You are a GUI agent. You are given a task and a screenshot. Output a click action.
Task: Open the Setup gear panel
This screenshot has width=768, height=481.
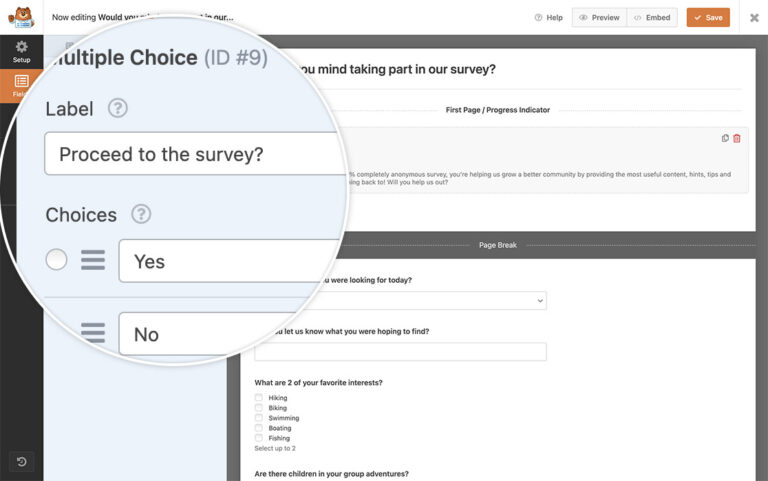click(x=22, y=52)
